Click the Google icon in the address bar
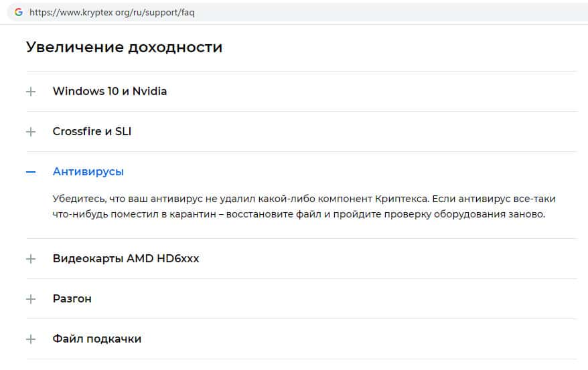The height and width of the screenshot is (370, 588). point(18,13)
